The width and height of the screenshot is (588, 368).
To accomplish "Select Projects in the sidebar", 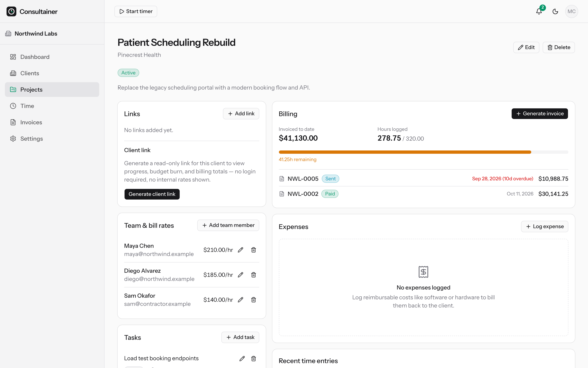I will [52, 89].
